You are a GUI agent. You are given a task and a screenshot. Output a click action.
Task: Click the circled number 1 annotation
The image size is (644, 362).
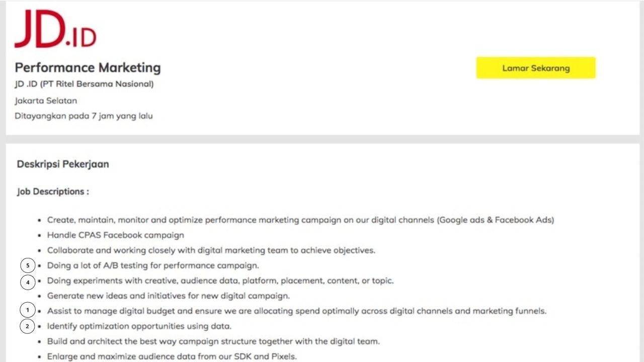point(28,310)
